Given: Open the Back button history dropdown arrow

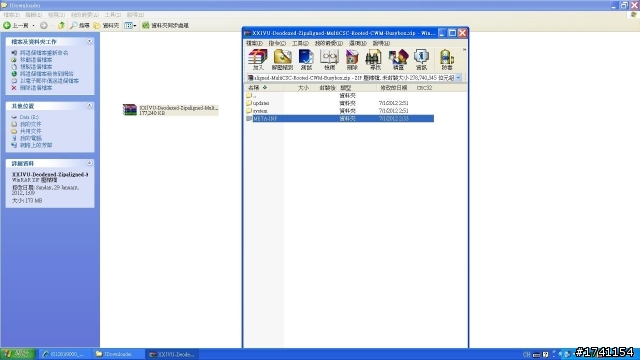Looking at the screenshot, I should 33,25.
